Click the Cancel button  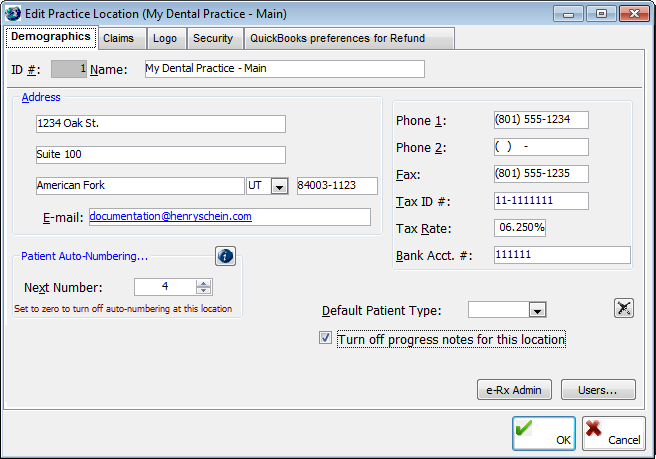(x=612, y=433)
